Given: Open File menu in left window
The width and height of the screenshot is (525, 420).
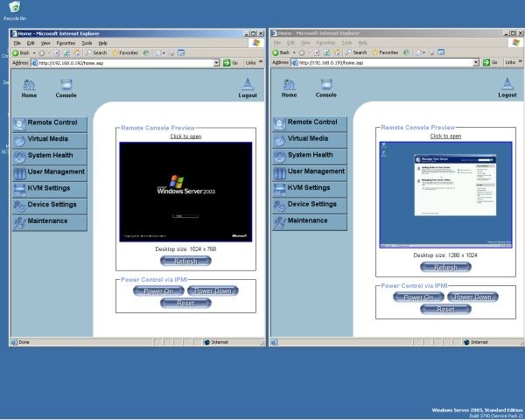Looking at the screenshot, I should pos(17,43).
